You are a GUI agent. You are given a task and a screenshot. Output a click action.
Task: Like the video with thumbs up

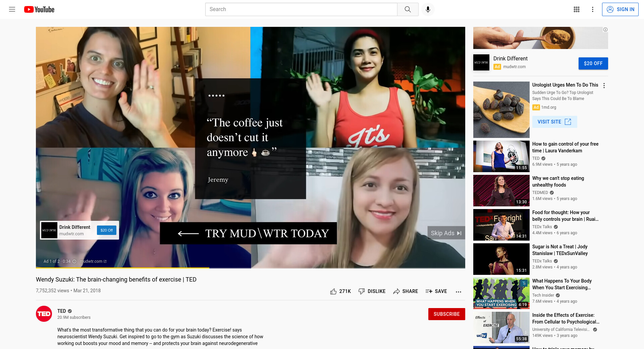333,291
